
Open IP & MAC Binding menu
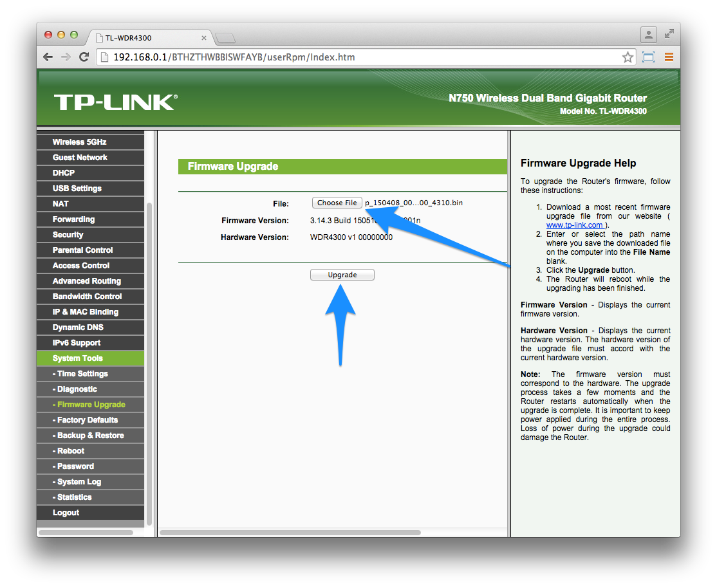[x=91, y=312]
